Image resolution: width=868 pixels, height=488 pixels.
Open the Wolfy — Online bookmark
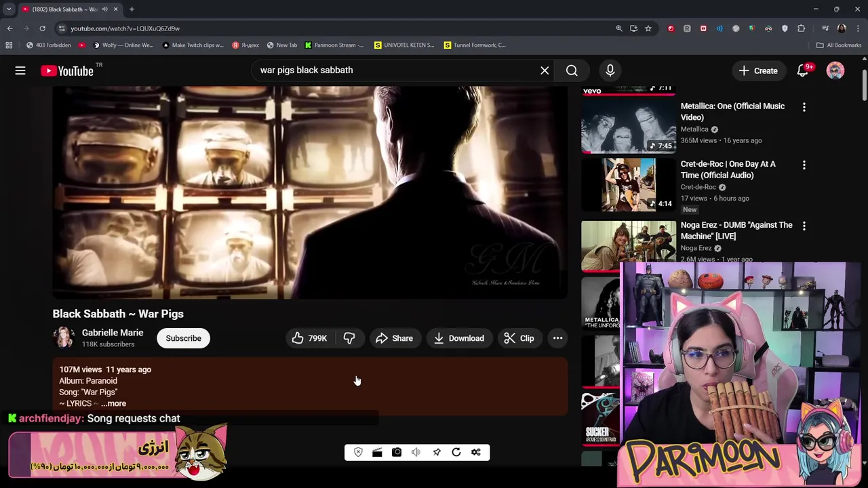pyautogui.click(x=123, y=45)
